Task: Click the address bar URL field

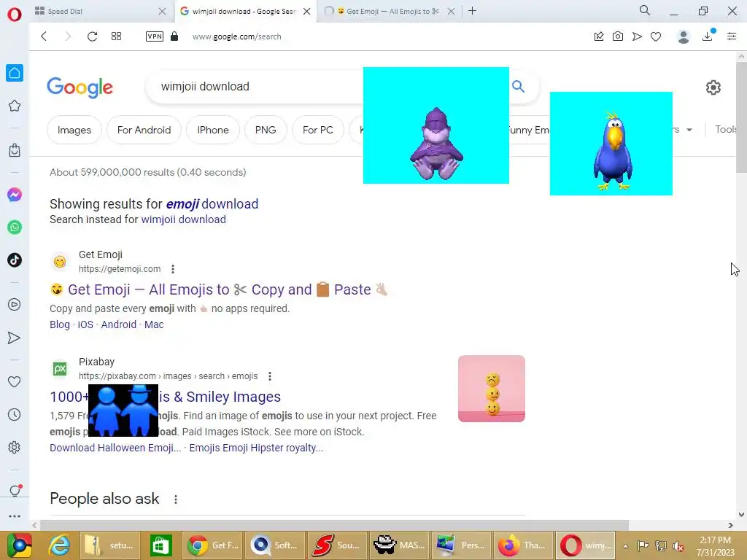Action: (x=237, y=36)
